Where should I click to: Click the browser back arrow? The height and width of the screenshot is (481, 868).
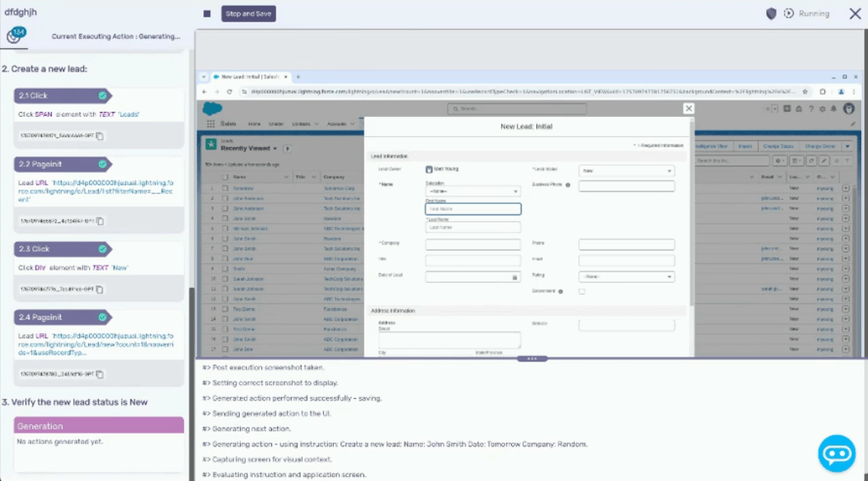(x=205, y=91)
